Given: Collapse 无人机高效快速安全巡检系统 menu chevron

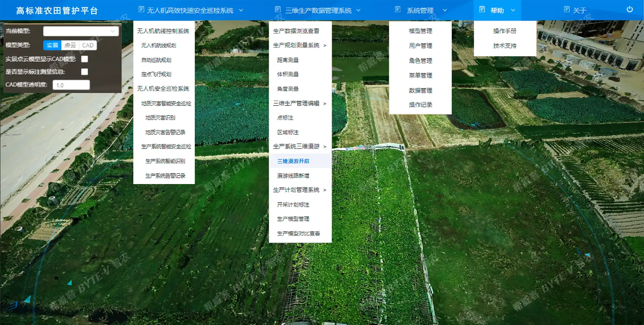Looking at the screenshot, I should (241, 10).
